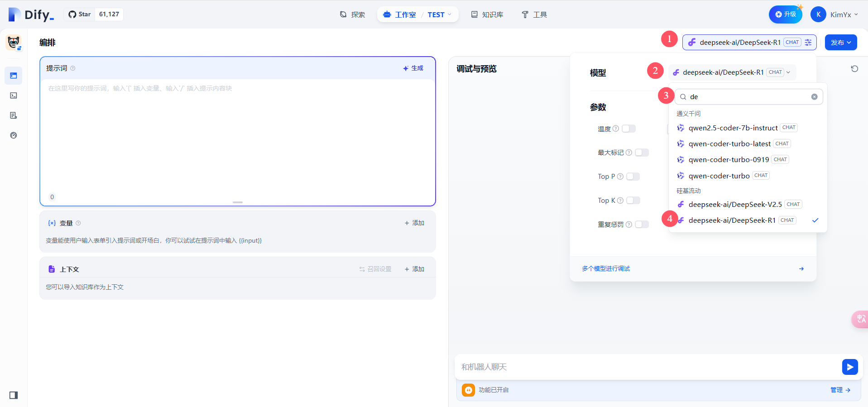Go to the 知识库 tab

click(487, 14)
